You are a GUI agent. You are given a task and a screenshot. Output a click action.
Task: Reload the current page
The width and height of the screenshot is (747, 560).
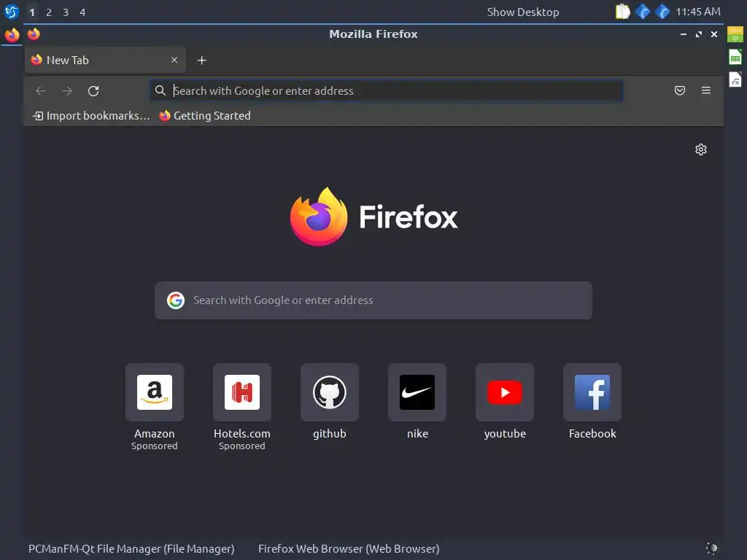click(93, 90)
